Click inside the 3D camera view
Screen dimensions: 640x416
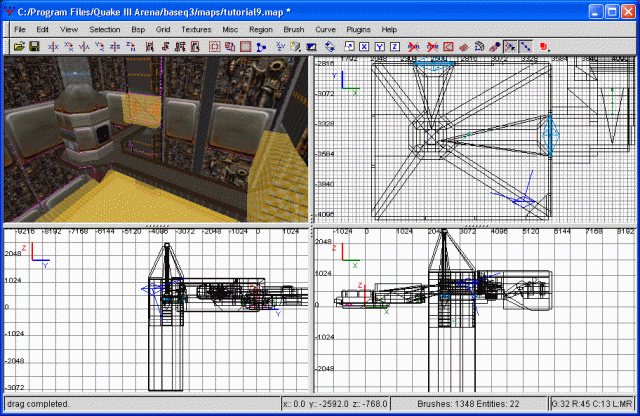point(156,140)
